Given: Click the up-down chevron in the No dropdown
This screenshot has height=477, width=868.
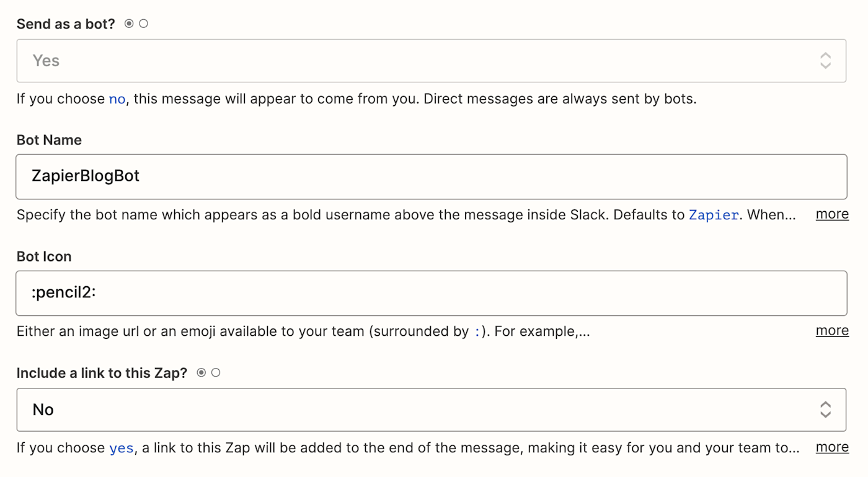Looking at the screenshot, I should (825, 409).
